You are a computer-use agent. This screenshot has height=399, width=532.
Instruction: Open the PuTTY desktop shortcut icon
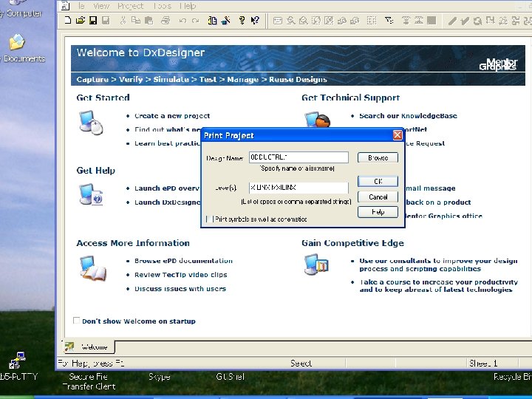click(17, 361)
